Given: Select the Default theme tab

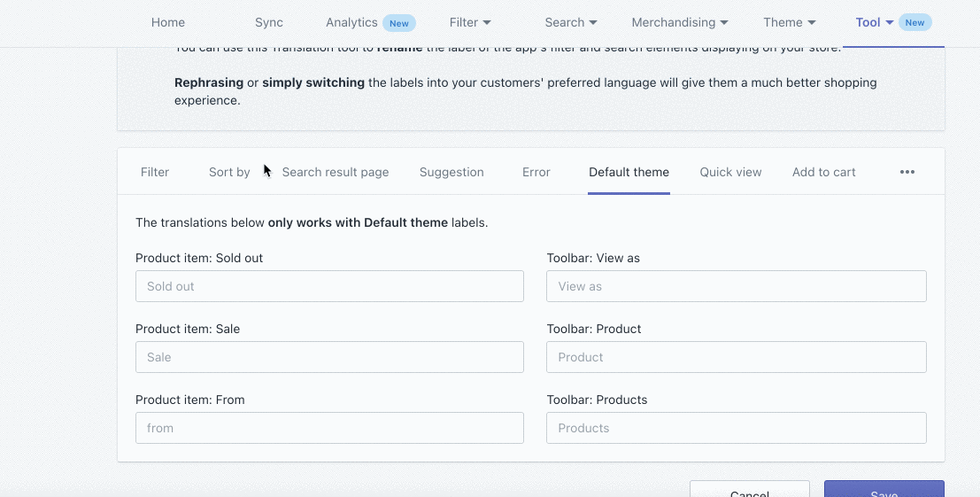Looking at the screenshot, I should click(629, 172).
